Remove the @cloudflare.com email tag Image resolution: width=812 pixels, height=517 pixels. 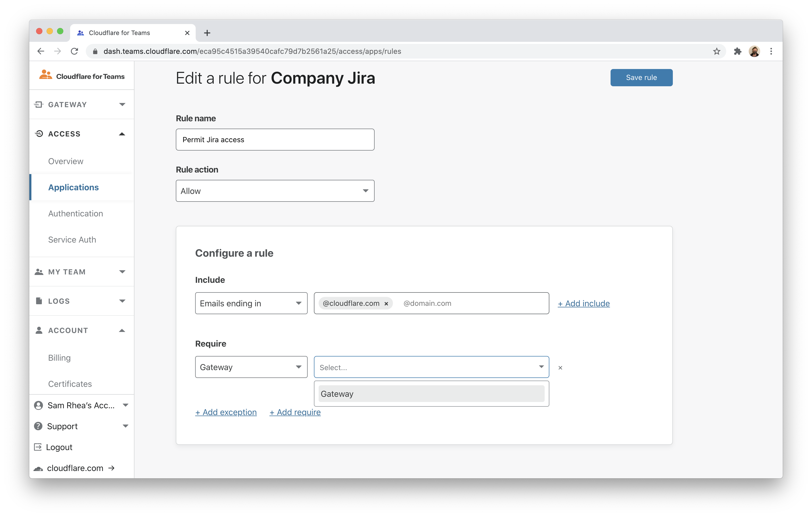coord(386,304)
